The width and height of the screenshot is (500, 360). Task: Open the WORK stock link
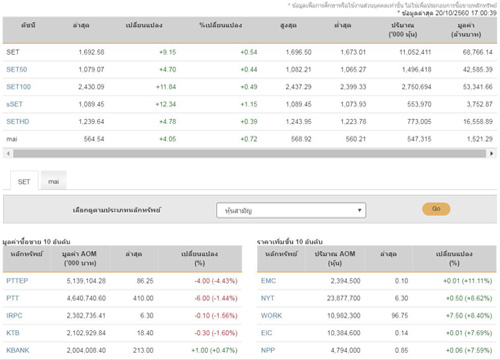point(271,315)
